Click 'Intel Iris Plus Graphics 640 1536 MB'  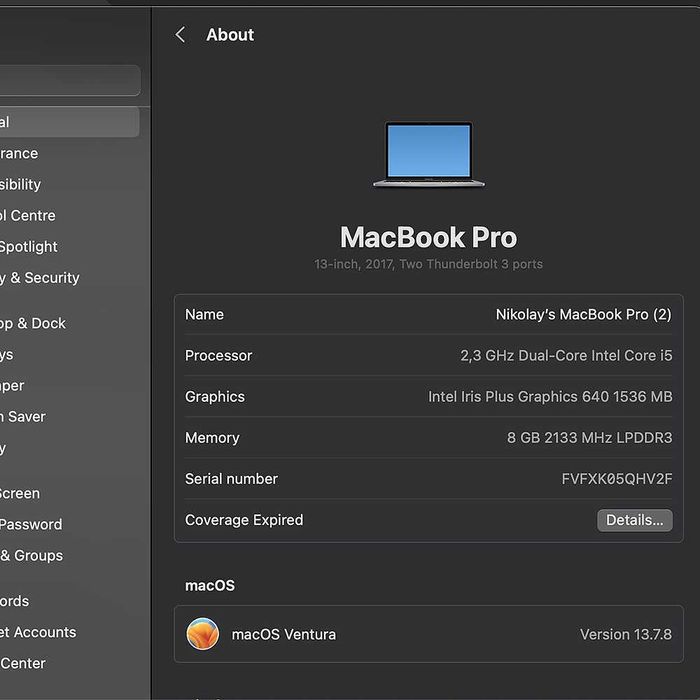pyautogui.click(x=550, y=396)
